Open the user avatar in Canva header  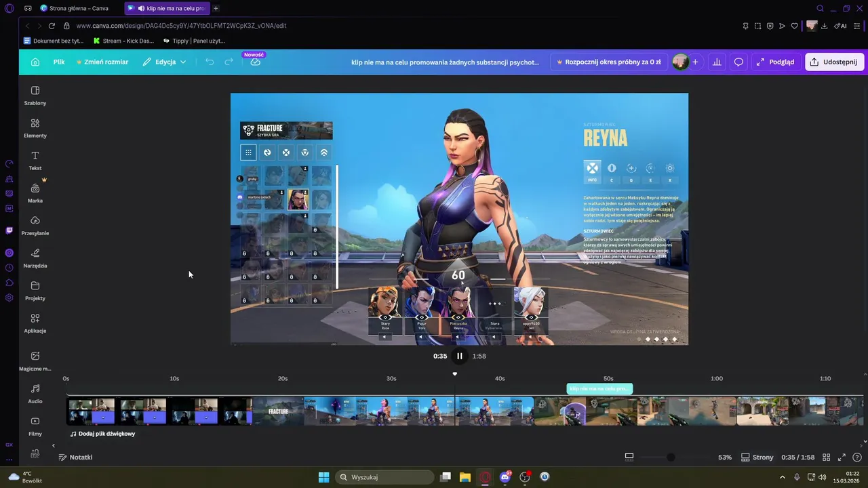tap(679, 62)
